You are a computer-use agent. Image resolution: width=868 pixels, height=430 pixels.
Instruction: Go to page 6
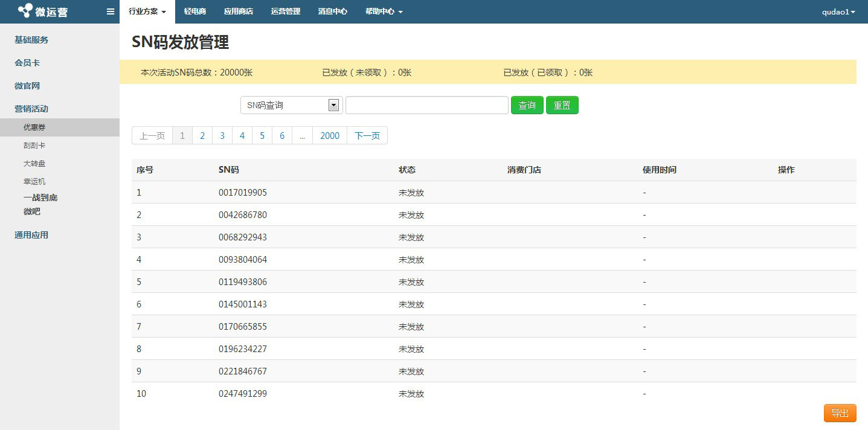coord(282,135)
